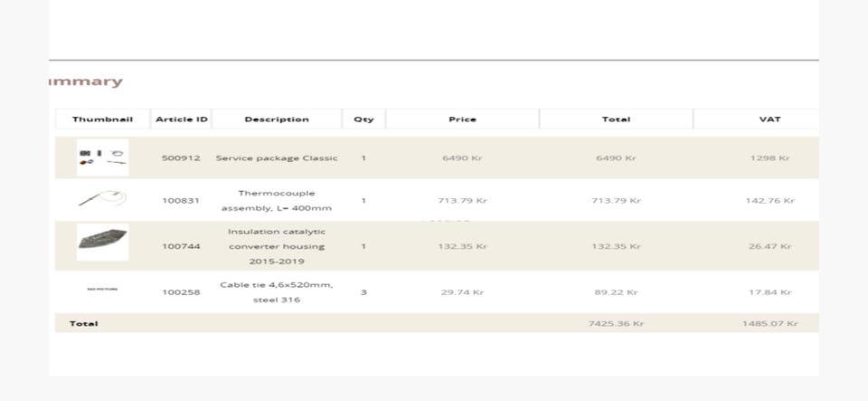The width and height of the screenshot is (868, 401).
Task: Click the Cable tie 4,6x520mm description
Action: pyautogui.click(x=277, y=292)
